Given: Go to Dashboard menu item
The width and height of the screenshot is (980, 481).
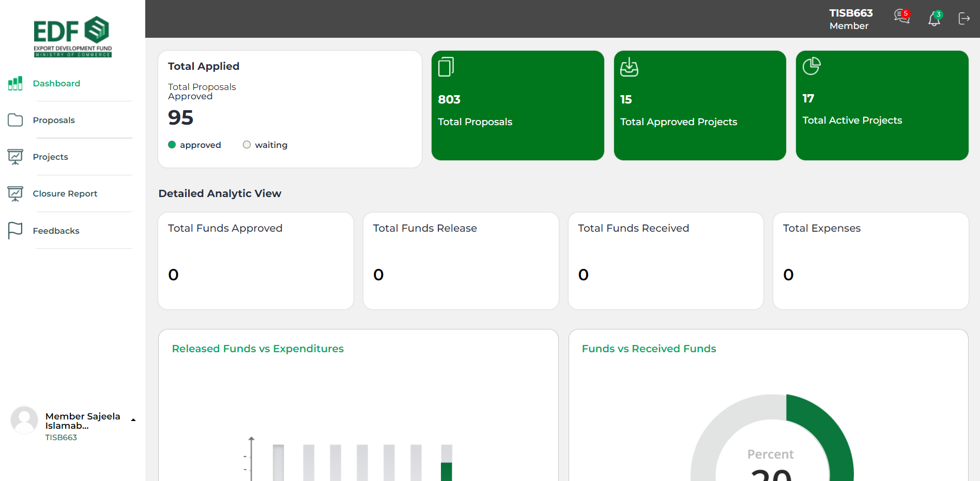Looking at the screenshot, I should click(56, 83).
